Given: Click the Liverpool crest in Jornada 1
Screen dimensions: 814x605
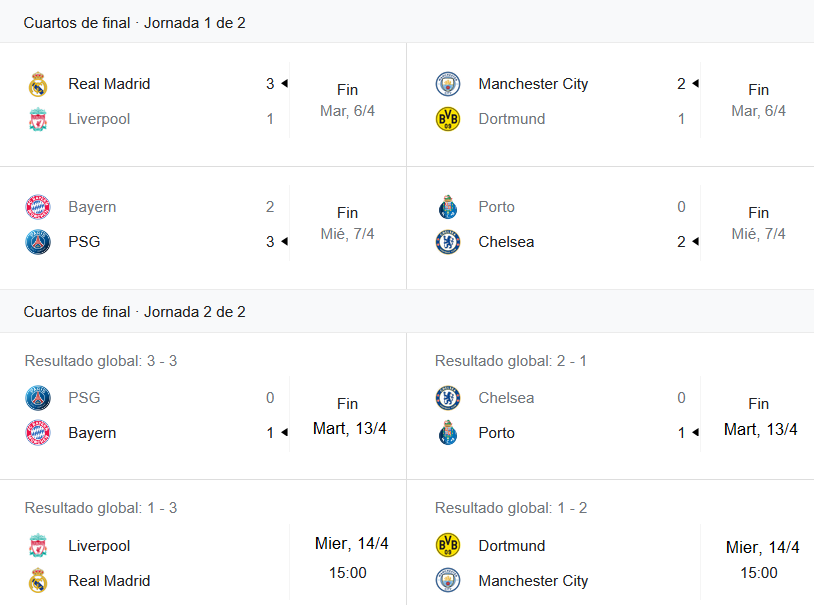Looking at the screenshot, I should [38, 119].
